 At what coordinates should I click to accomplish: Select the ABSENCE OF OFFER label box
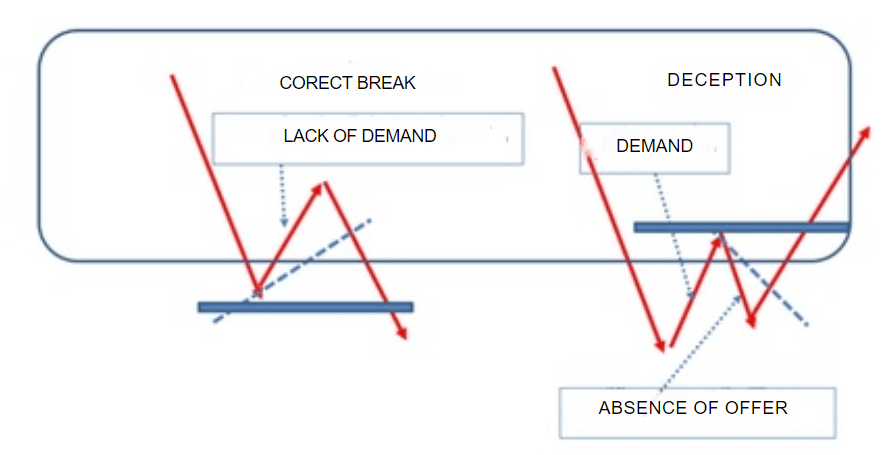(692, 409)
